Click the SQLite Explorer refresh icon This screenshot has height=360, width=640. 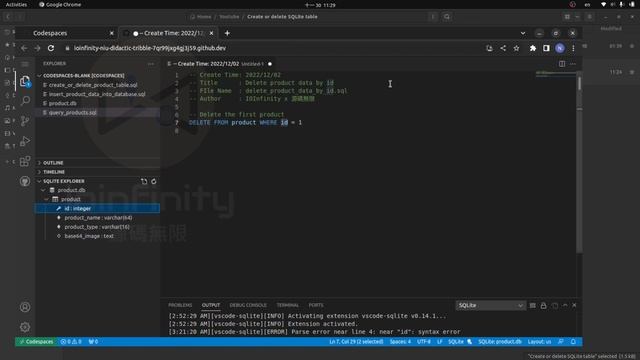(x=154, y=181)
